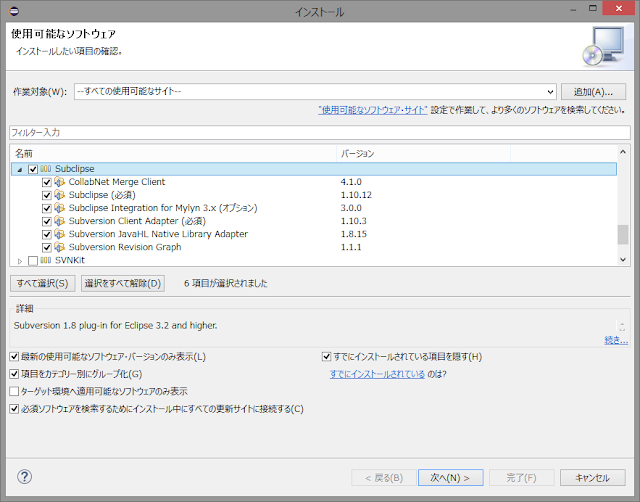Toggle すでにインストールされている項目を隠す checkbox
Viewport: 640px width, 502px height.
[x=326, y=357]
